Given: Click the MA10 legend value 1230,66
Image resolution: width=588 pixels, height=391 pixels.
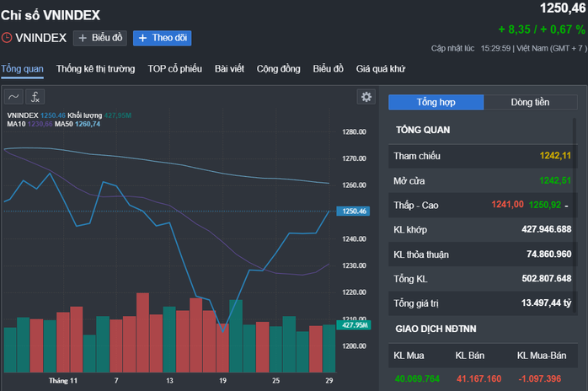Looking at the screenshot, I should [x=40, y=124].
